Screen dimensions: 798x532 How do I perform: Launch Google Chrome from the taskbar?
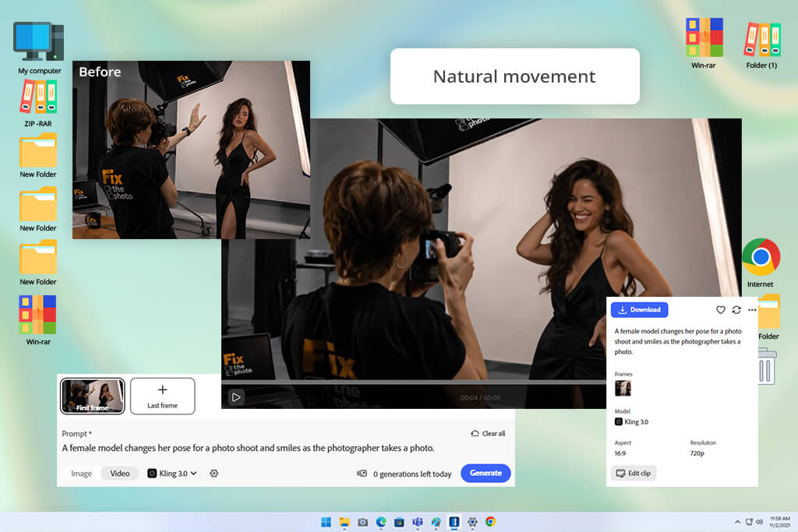pyautogui.click(x=491, y=522)
